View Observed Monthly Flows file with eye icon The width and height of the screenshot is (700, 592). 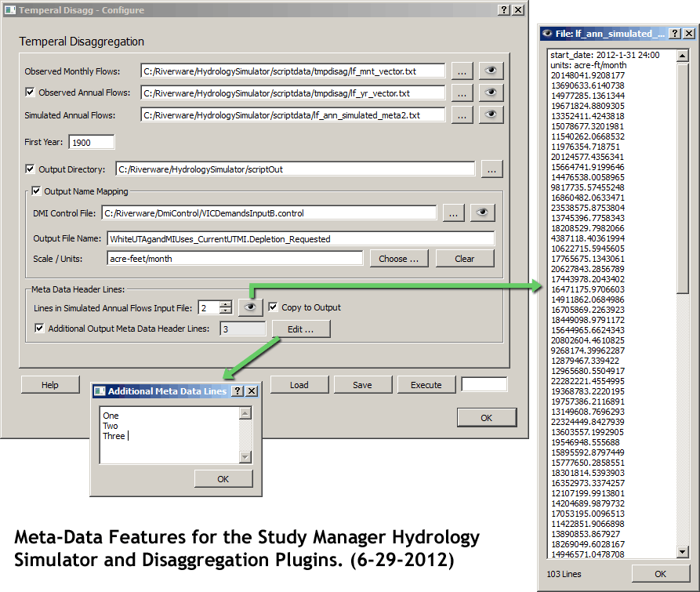[x=491, y=71]
